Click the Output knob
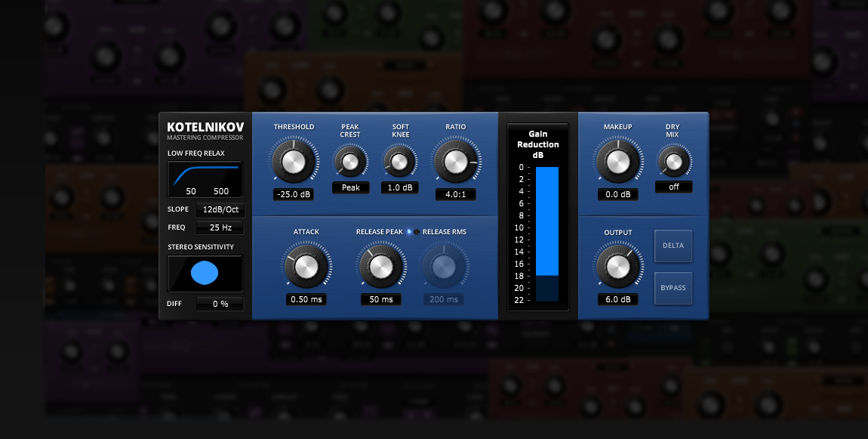 (x=617, y=266)
